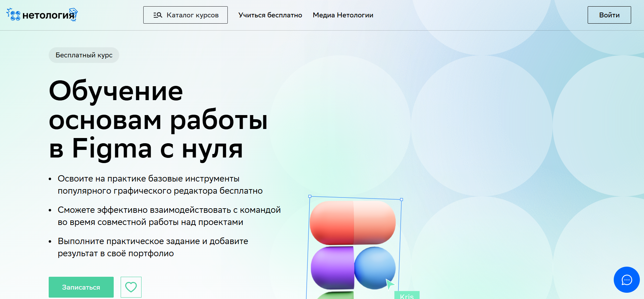Open the chat support bubble
The image size is (644, 299).
[x=626, y=280]
